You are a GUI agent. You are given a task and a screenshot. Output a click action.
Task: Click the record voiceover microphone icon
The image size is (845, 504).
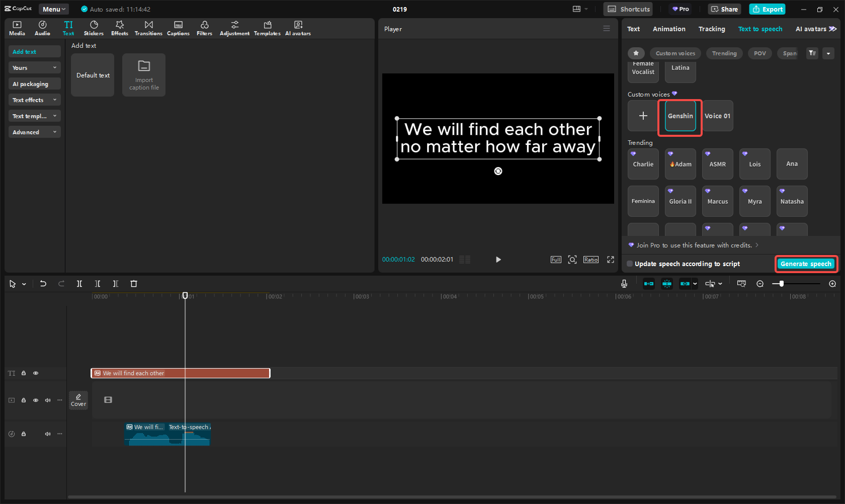click(624, 284)
